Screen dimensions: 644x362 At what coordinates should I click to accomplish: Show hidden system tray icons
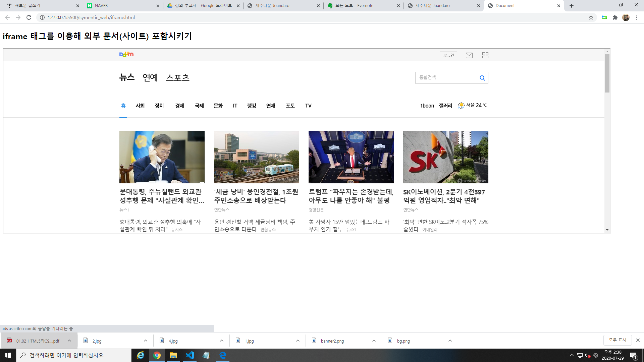tap(572, 355)
